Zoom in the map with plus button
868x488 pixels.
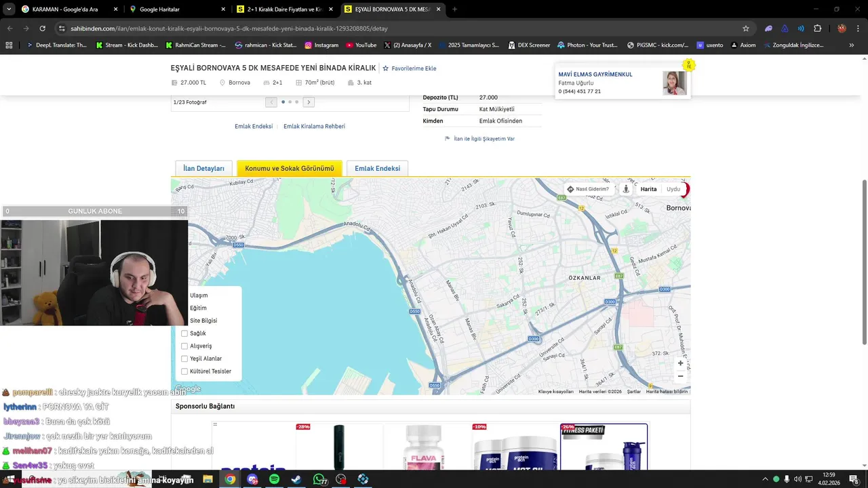[680, 363]
